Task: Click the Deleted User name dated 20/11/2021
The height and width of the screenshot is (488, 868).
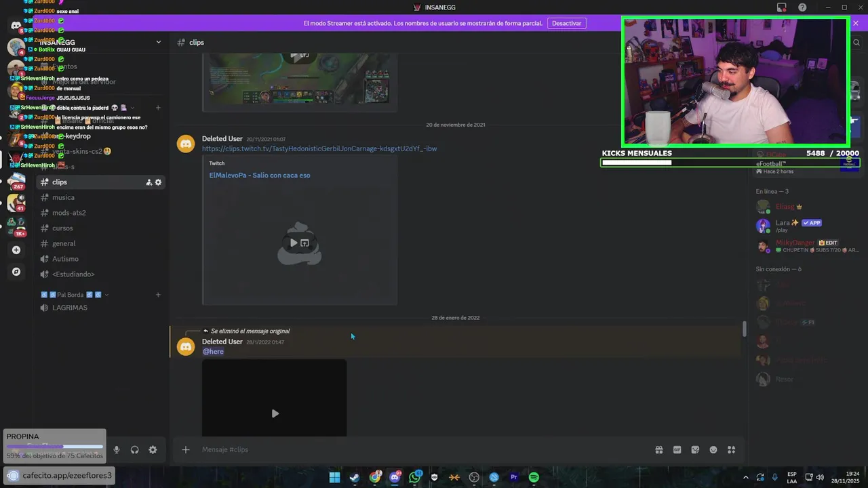Action: [222, 138]
